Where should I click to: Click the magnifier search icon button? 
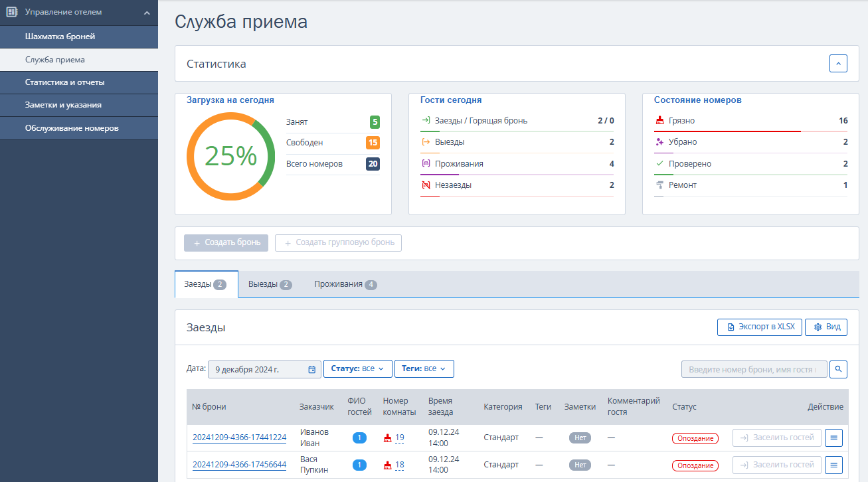[x=838, y=368]
